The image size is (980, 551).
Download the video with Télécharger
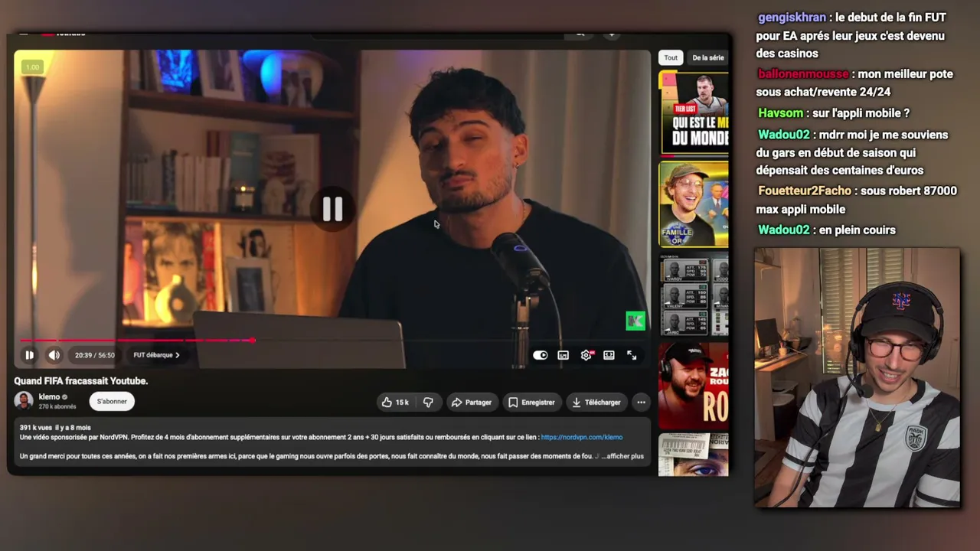596,402
